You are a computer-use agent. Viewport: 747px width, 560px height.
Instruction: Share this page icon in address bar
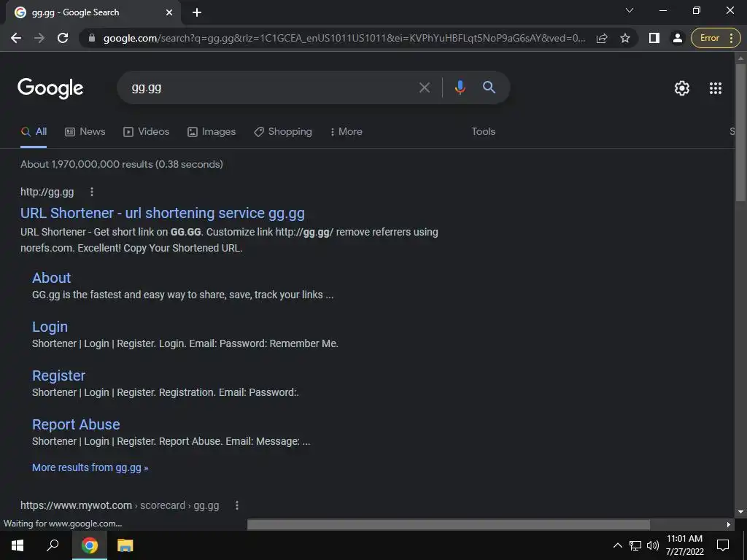pyautogui.click(x=602, y=38)
